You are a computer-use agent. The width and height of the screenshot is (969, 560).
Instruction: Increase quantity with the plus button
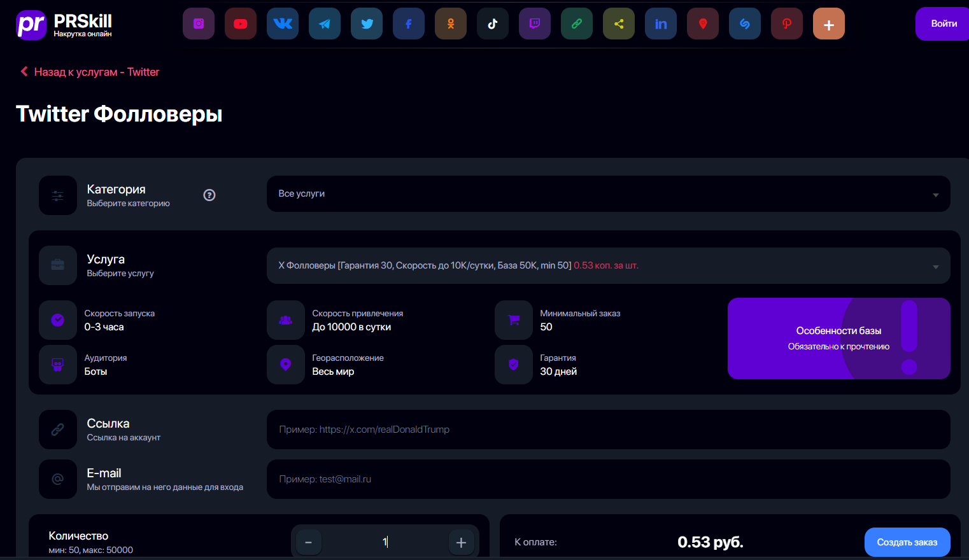coord(462,543)
